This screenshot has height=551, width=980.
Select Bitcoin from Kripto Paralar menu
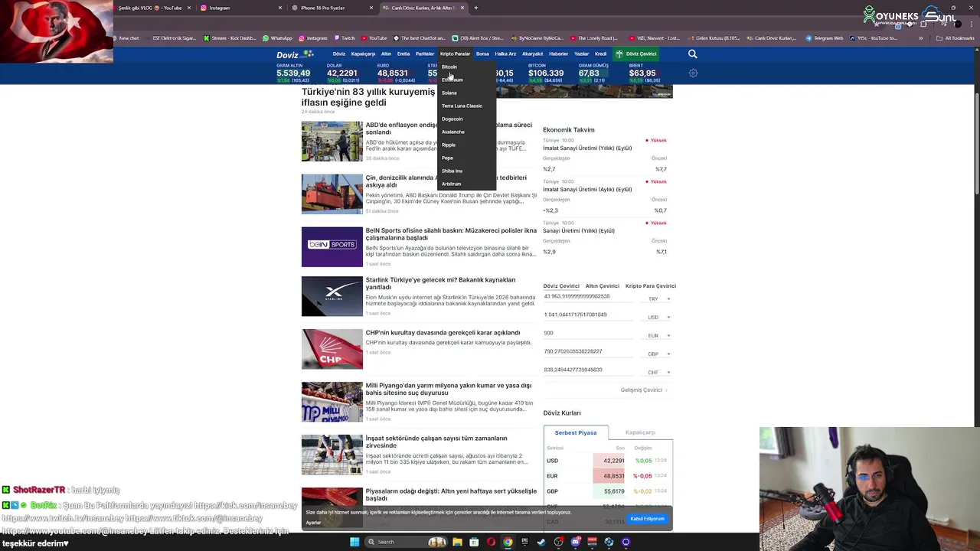tap(449, 67)
